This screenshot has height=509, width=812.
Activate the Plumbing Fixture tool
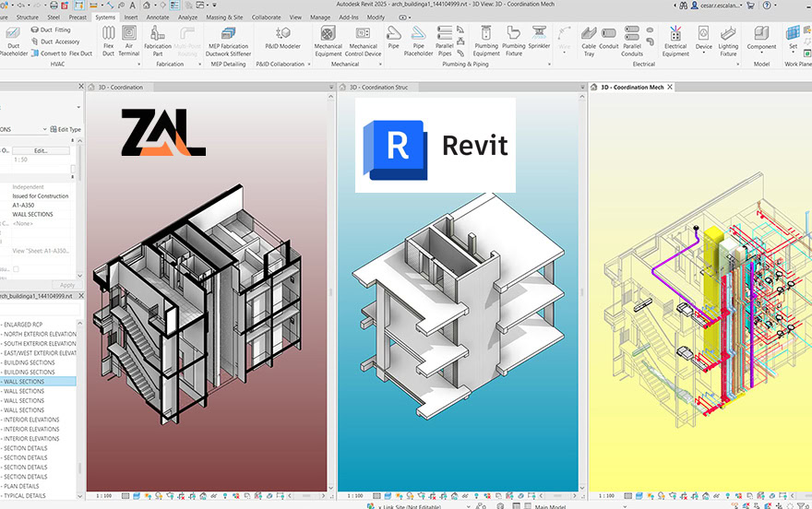click(x=514, y=39)
